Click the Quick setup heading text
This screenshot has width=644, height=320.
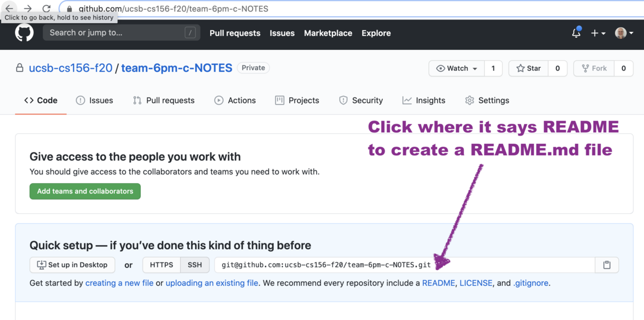coord(170,246)
